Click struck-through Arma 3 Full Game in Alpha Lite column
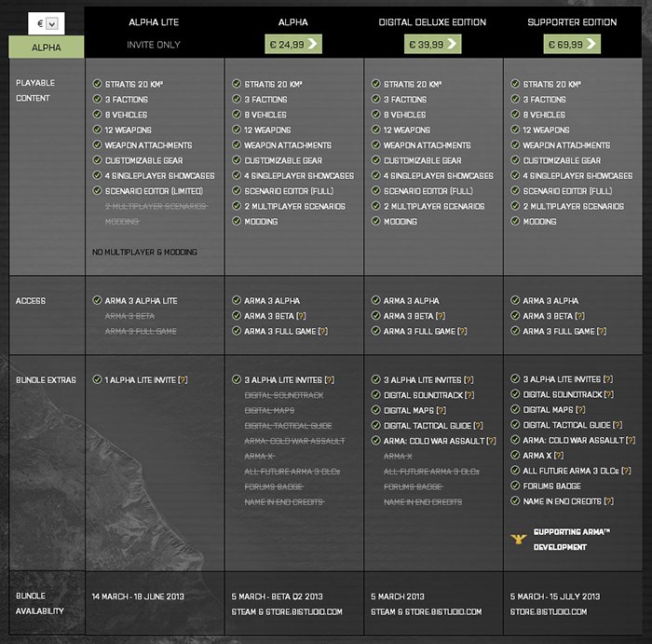Image resolution: width=652 pixels, height=644 pixels. pos(141,332)
